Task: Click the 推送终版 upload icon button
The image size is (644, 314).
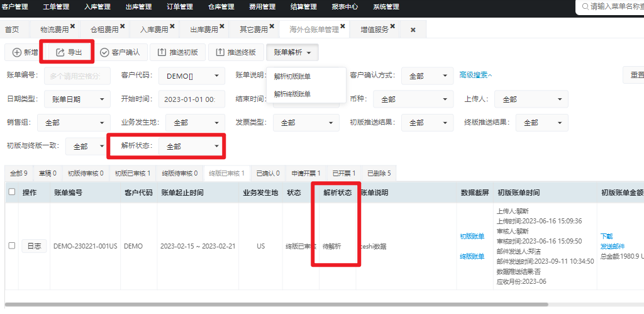Action: [x=236, y=52]
